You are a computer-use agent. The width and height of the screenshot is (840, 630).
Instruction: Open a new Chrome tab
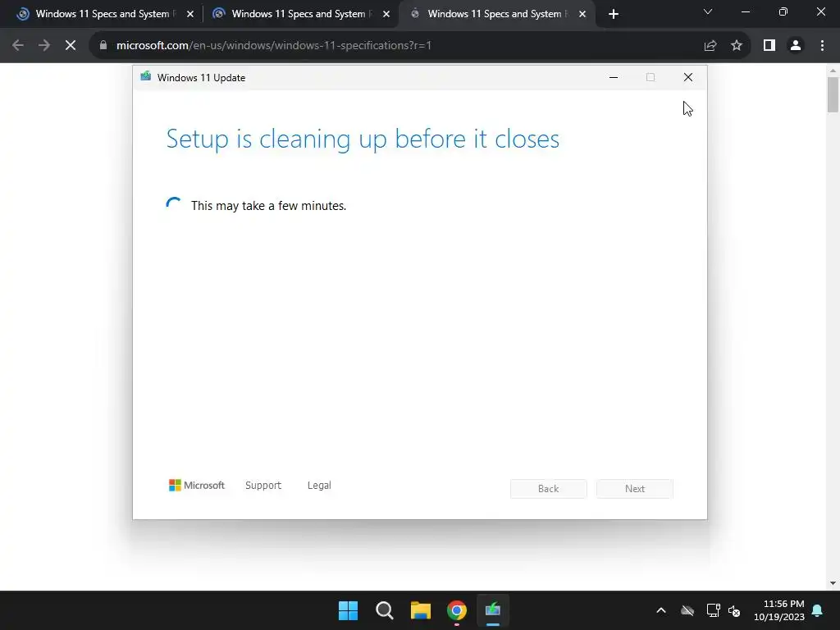[x=614, y=14]
